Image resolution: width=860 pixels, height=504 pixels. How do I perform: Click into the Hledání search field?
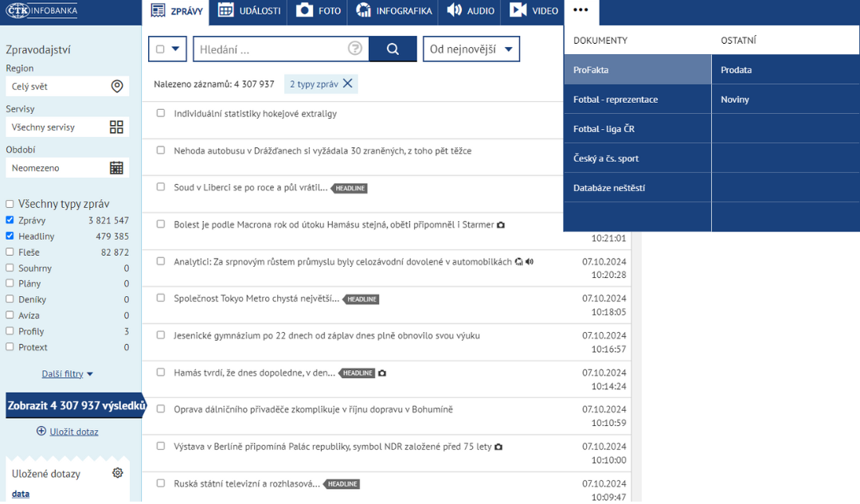271,49
